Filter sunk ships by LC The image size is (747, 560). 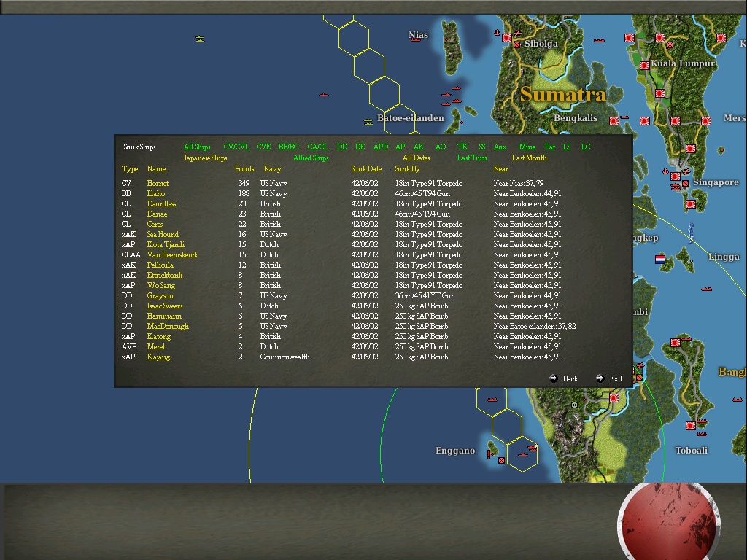click(586, 147)
